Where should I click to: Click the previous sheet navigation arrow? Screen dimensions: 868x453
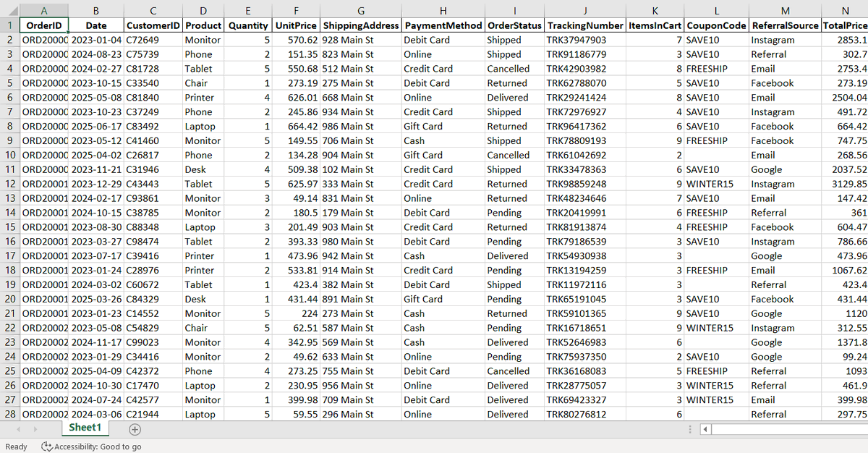[20, 429]
